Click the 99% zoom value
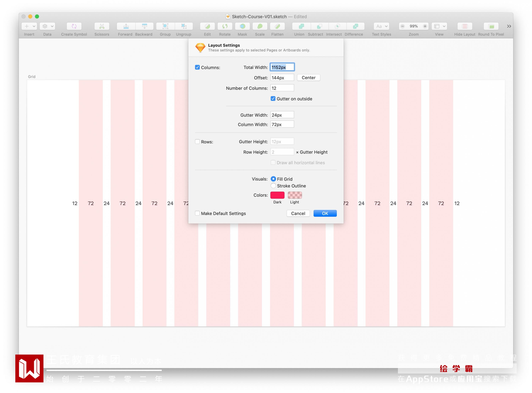 414,26
